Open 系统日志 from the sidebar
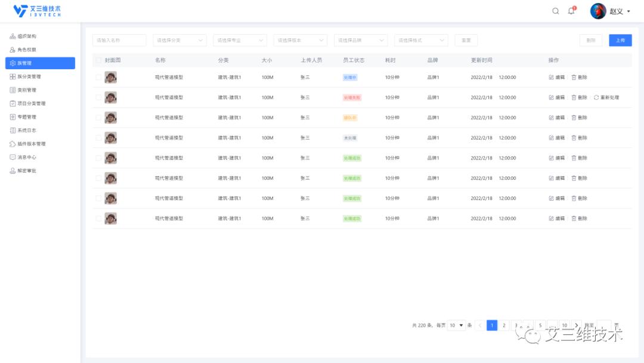644x363 pixels. point(26,130)
